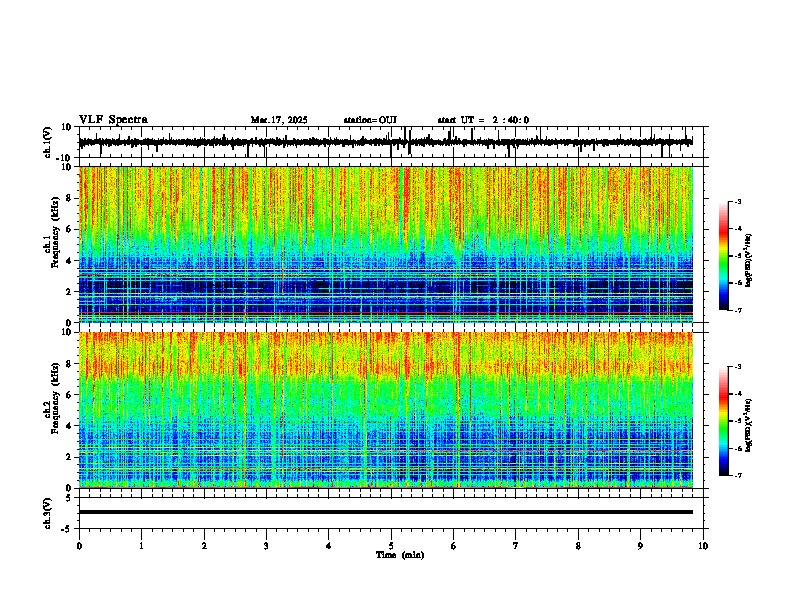The image size is (792, 612).
Task: Click the ch.2 spectrogram panel
Action: [385, 410]
